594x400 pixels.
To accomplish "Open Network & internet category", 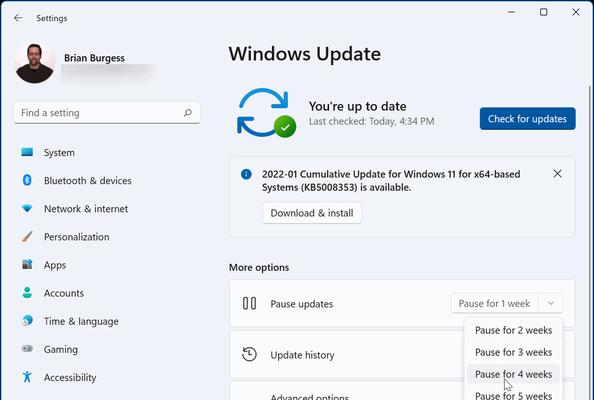I will (x=86, y=209).
